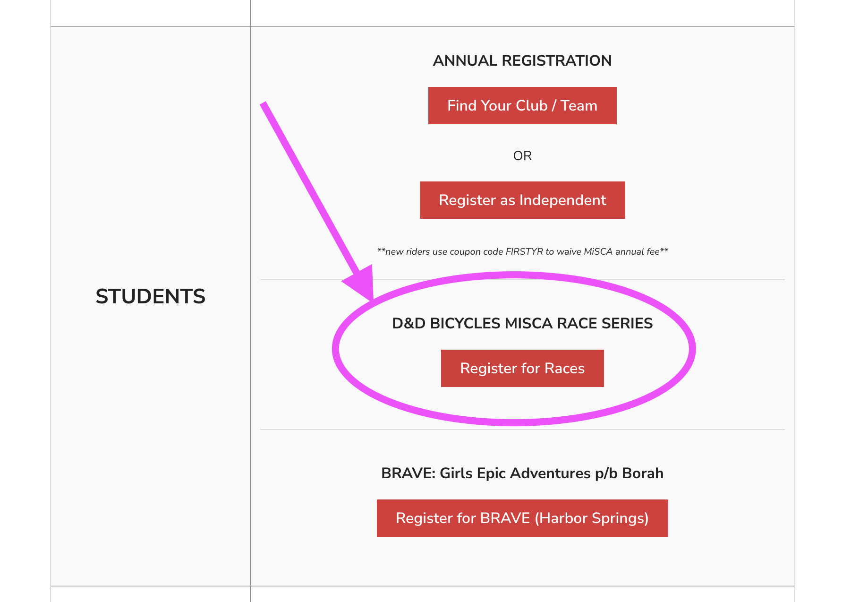Click the empty cell below the BRAVE section

click(x=522, y=594)
